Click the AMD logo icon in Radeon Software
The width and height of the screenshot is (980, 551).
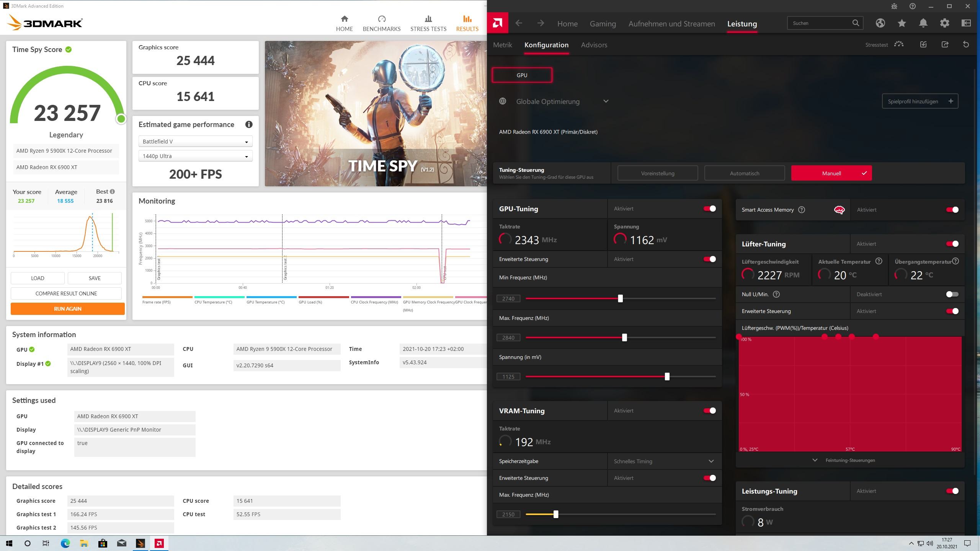tap(497, 23)
